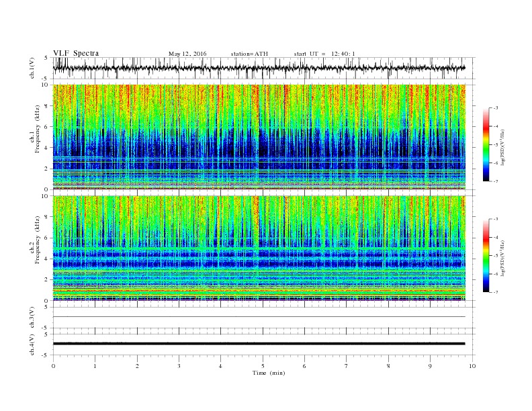Click inside the ch.1 spectrogram panel
Image resolution: width=532 pixels, height=411 pixels.
point(259,137)
